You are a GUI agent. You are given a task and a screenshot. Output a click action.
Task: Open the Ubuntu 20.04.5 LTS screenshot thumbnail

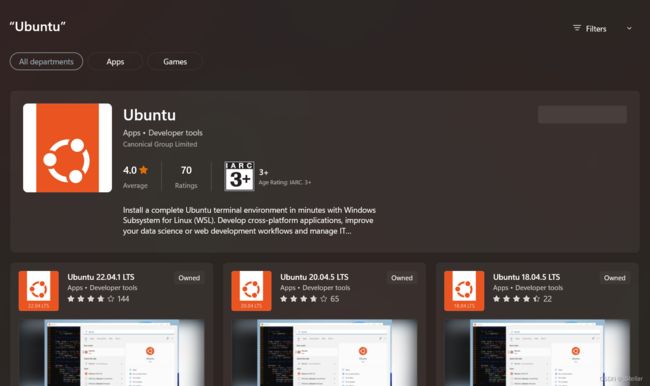click(x=325, y=353)
